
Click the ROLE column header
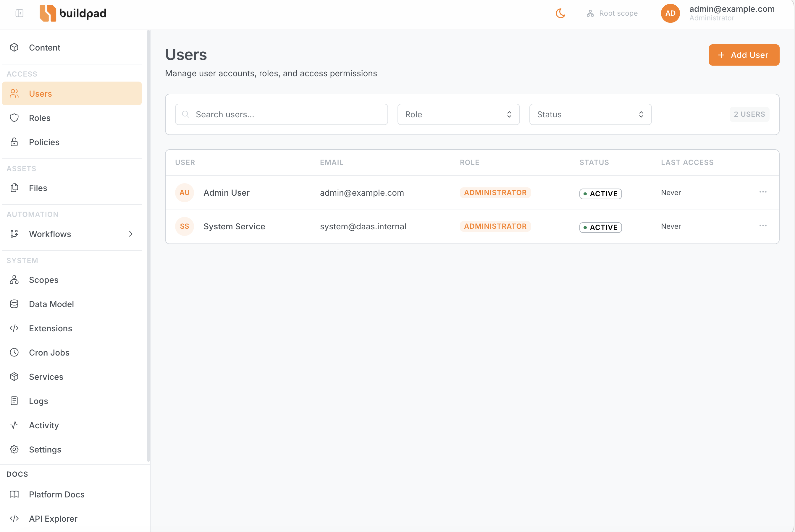point(469,163)
